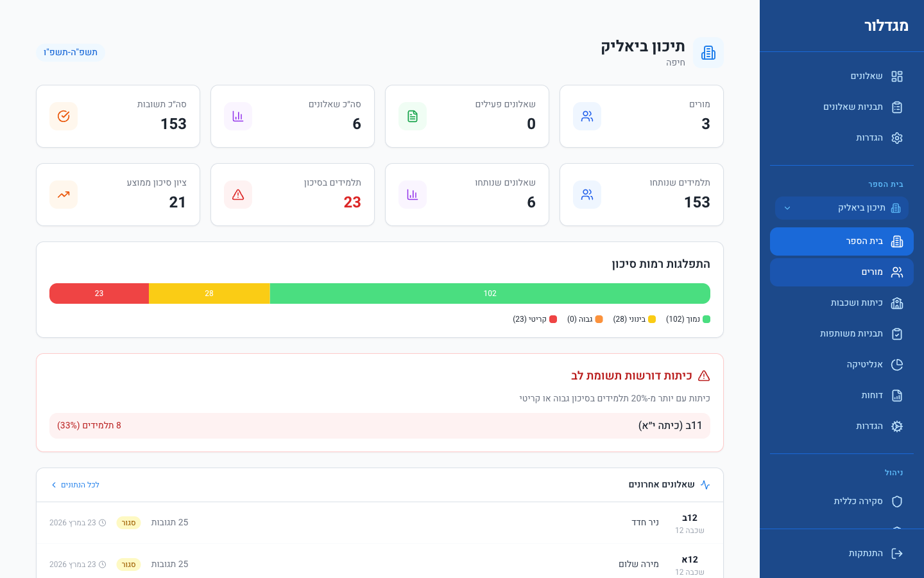924x578 pixels.
Task: Click the red קריטי legend swatch
Action: pos(553,319)
